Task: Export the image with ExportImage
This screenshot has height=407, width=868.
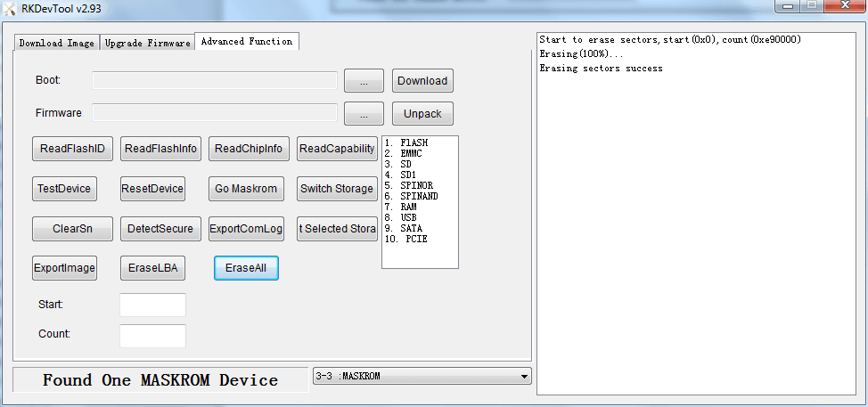Action: (64, 268)
